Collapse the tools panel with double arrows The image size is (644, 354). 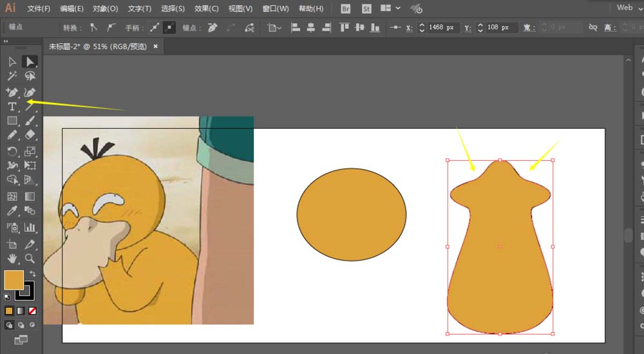6,41
